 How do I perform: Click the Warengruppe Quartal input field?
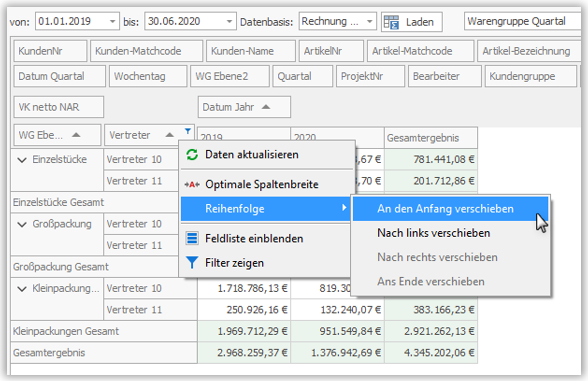click(523, 21)
